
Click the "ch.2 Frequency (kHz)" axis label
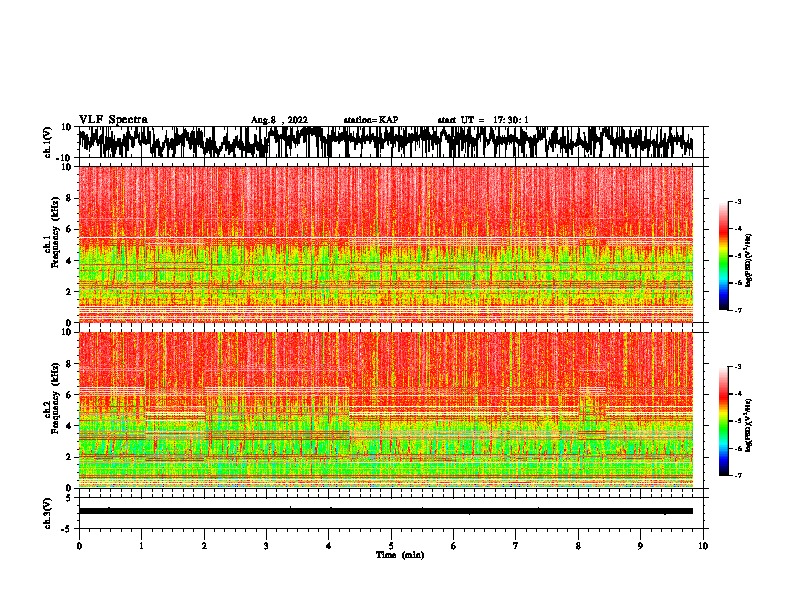coord(52,410)
